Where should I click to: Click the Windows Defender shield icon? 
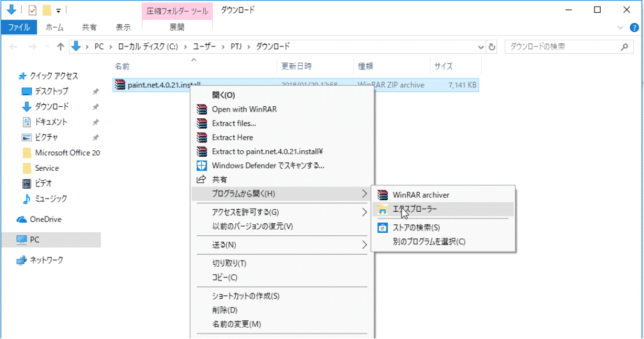tap(201, 166)
